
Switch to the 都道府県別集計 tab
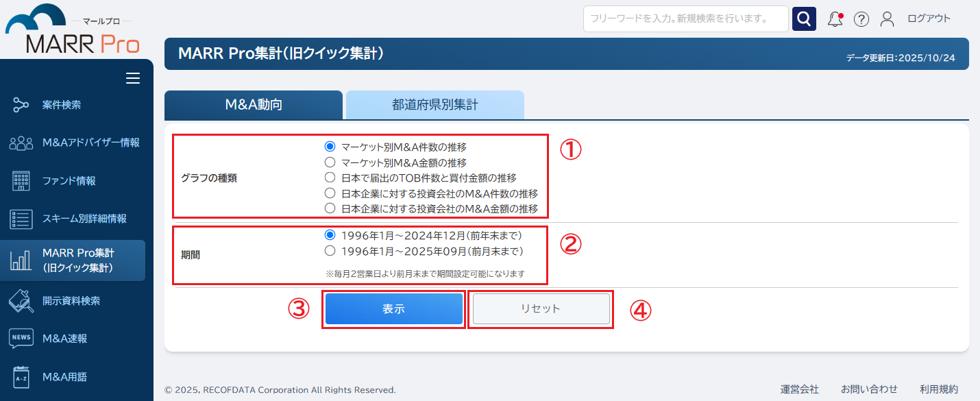(435, 105)
